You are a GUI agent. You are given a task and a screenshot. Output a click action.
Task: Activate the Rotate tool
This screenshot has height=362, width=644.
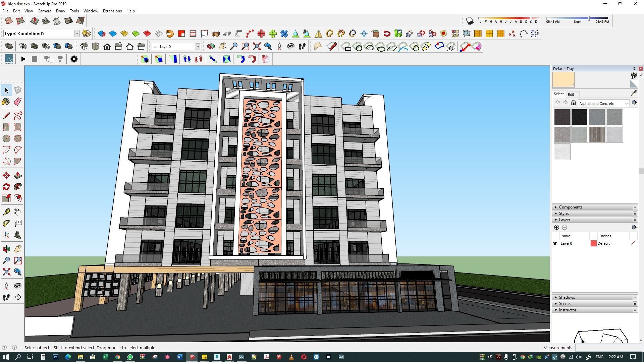click(6, 187)
